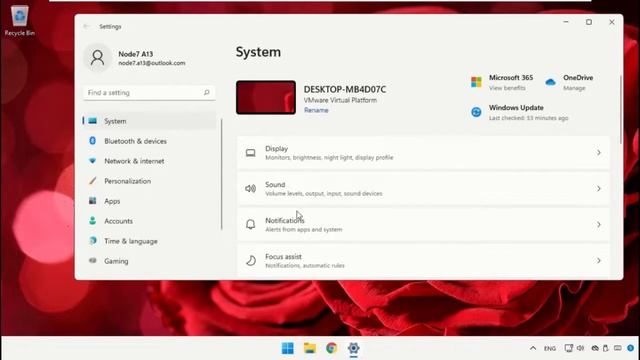This screenshot has width=640, height=360.
Task: Click the blue notification badge in the tray
Action: pyautogui.click(x=631, y=348)
